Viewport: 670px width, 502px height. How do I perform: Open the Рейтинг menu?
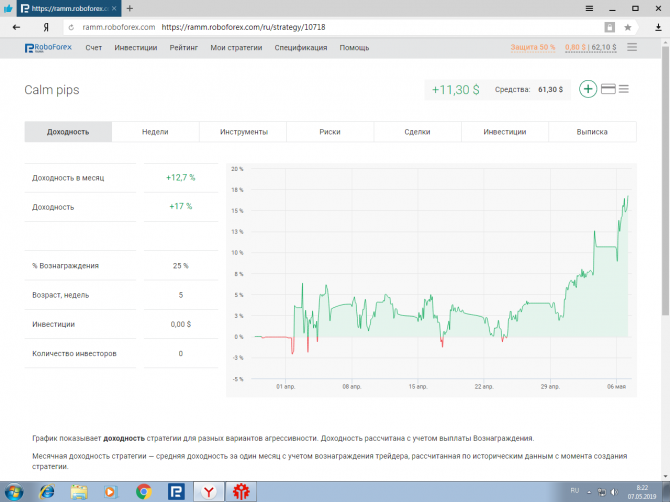pos(184,48)
